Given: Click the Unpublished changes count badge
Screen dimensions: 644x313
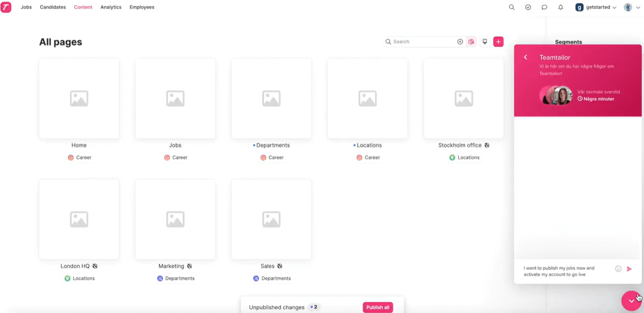Looking at the screenshot, I should [315, 307].
